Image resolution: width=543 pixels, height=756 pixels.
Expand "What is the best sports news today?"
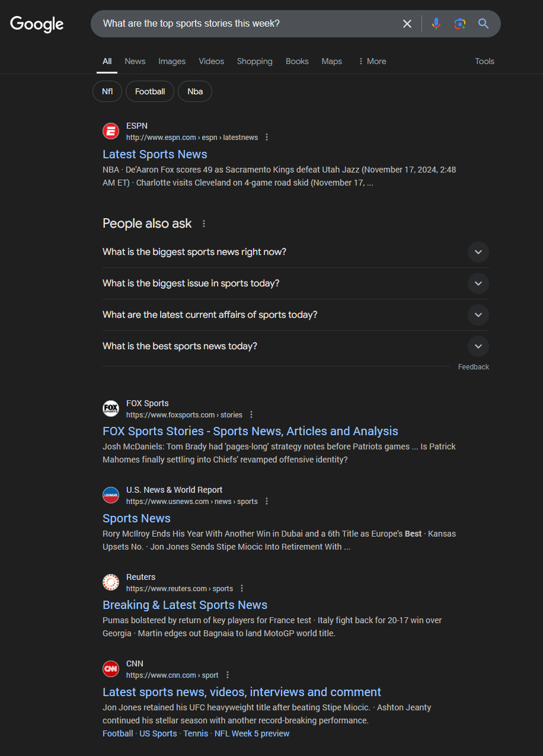click(x=478, y=346)
